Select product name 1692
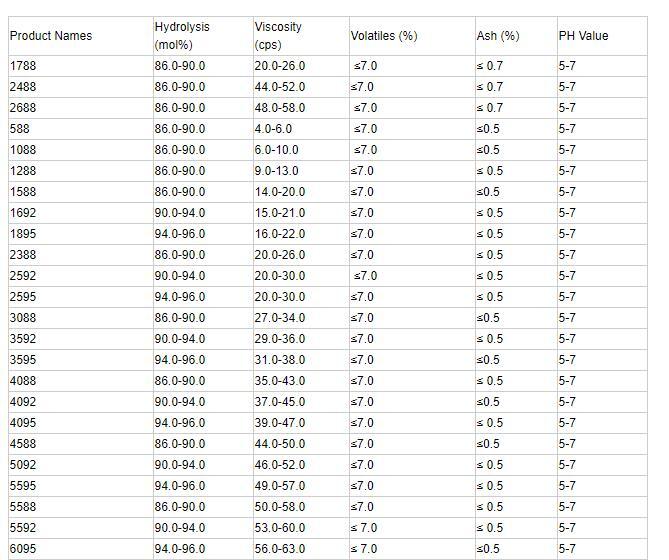 tap(23, 213)
